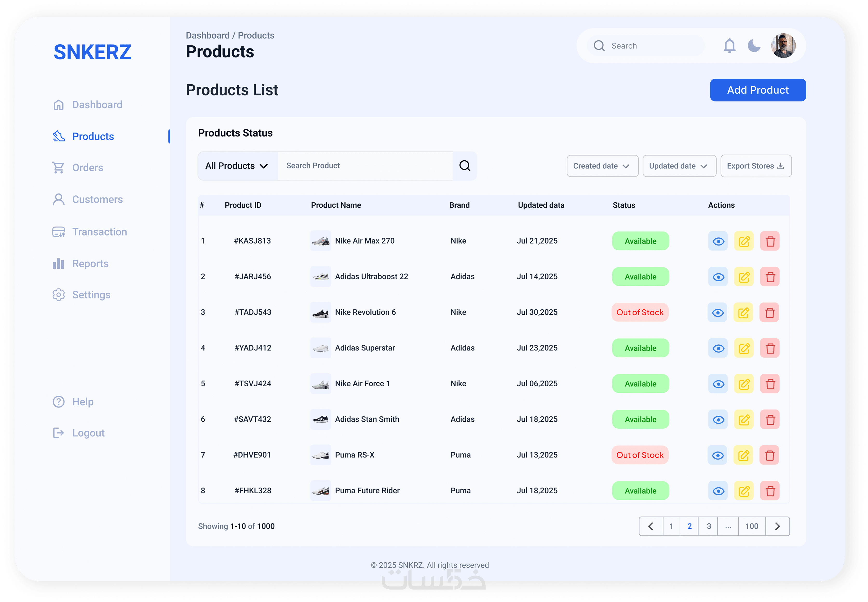This screenshot has width=868, height=602.
Task: View Adidas Ultraboost 22 eye icon
Action: point(718,277)
